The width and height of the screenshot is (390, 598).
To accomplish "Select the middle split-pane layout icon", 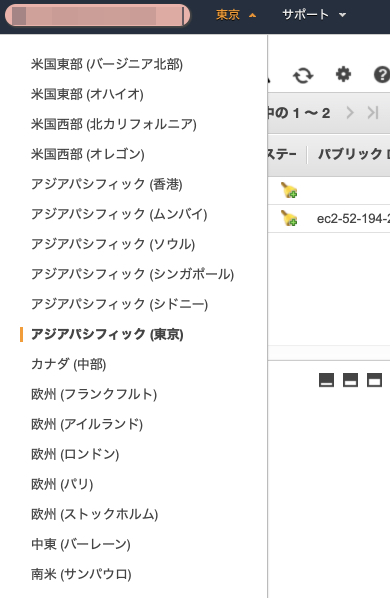I will (x=350, y=380).
